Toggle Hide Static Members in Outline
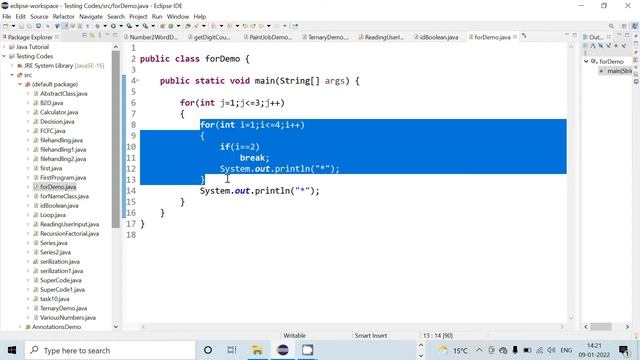This screenshot has width=640, height=360. click(609, 45)
